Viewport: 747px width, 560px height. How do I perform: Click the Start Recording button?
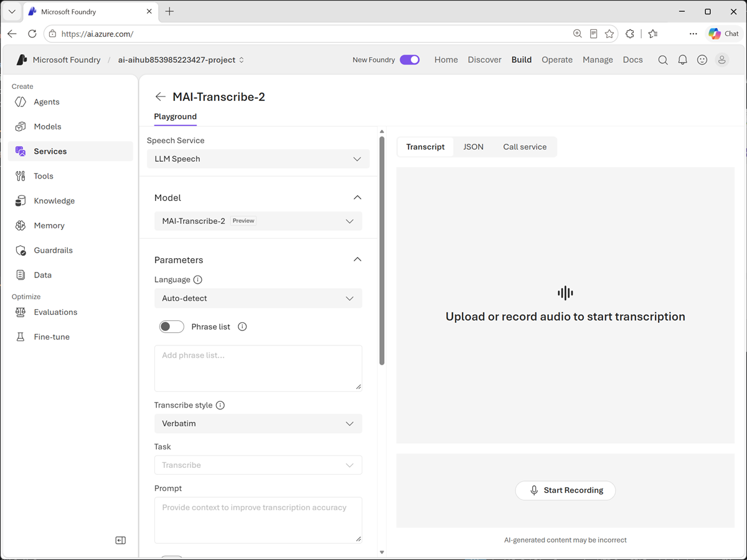(565, 490)
